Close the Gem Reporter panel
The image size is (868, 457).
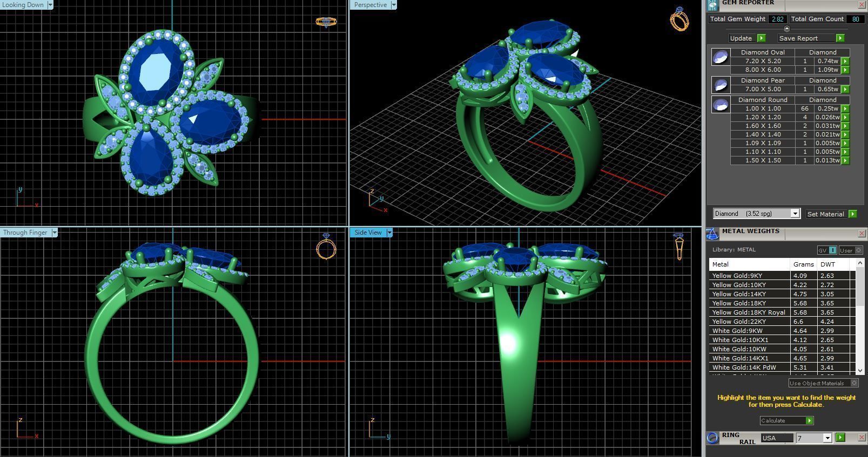pos(862,4)
